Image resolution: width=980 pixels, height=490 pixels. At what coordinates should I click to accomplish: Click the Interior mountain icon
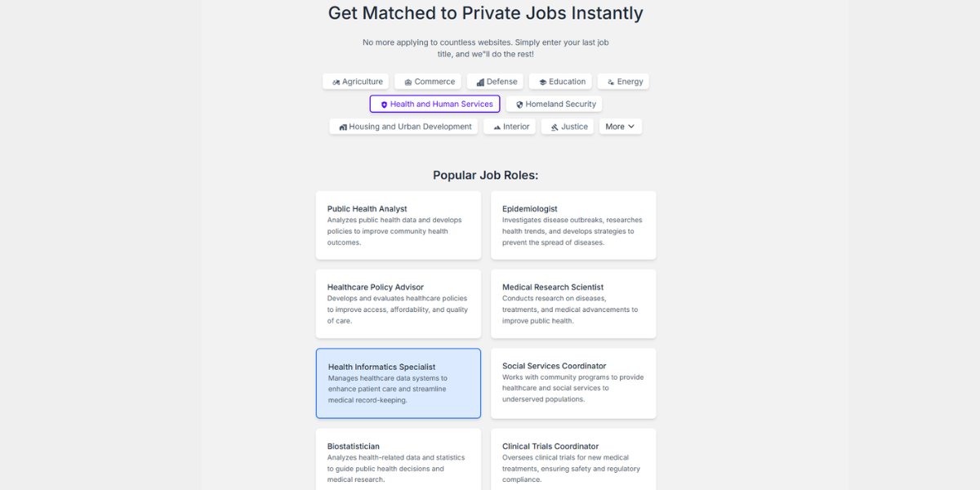pyautogui.click(x=497, y=127)
